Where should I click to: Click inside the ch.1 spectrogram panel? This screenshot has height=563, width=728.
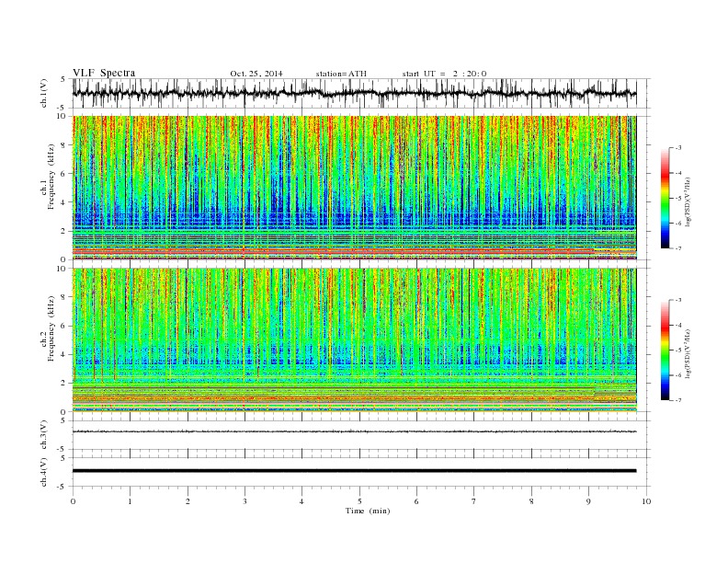tap(354, 188)
